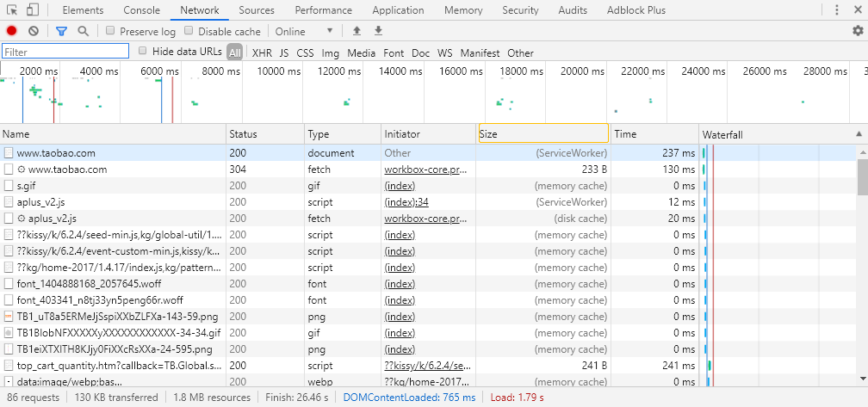Enable the Preserve log checkbox

[110, 31]
